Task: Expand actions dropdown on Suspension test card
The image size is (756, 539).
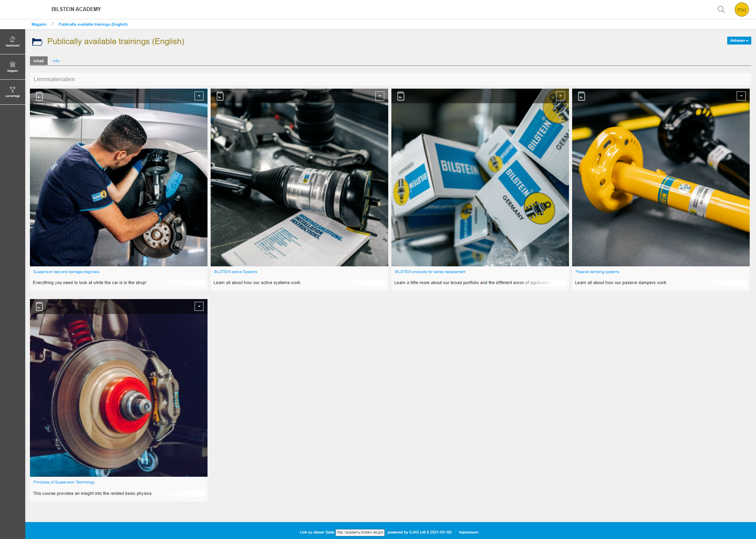Action: click(199, 96)
